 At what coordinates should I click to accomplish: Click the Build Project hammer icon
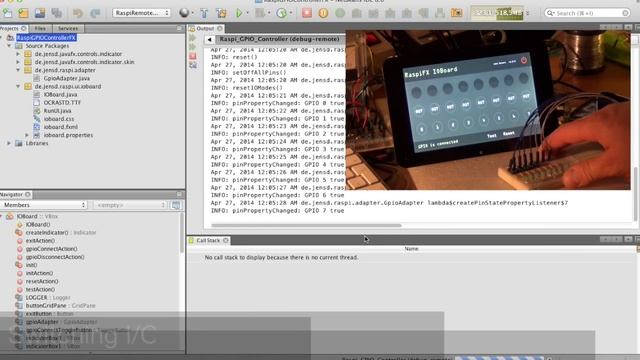204,13
